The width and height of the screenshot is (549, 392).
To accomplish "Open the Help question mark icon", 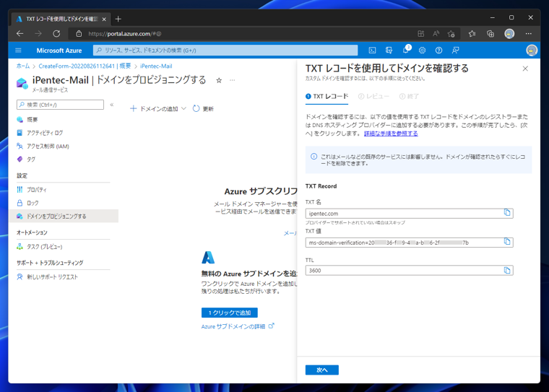I will 438,51.
